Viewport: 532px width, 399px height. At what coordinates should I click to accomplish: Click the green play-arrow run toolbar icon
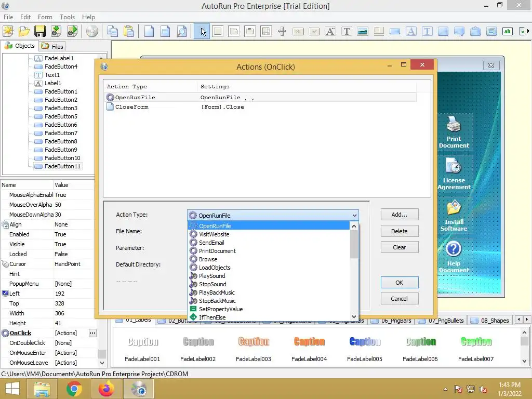72,31
